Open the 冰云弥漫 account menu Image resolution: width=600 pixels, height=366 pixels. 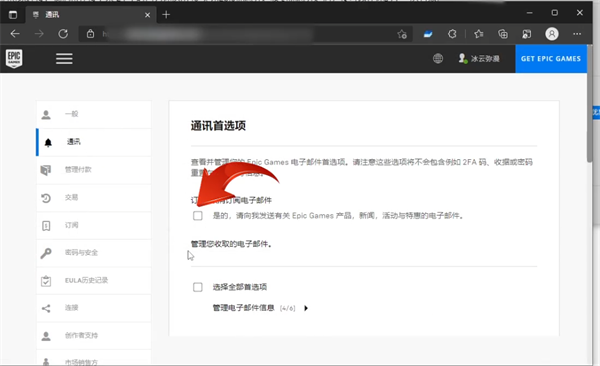479,59
